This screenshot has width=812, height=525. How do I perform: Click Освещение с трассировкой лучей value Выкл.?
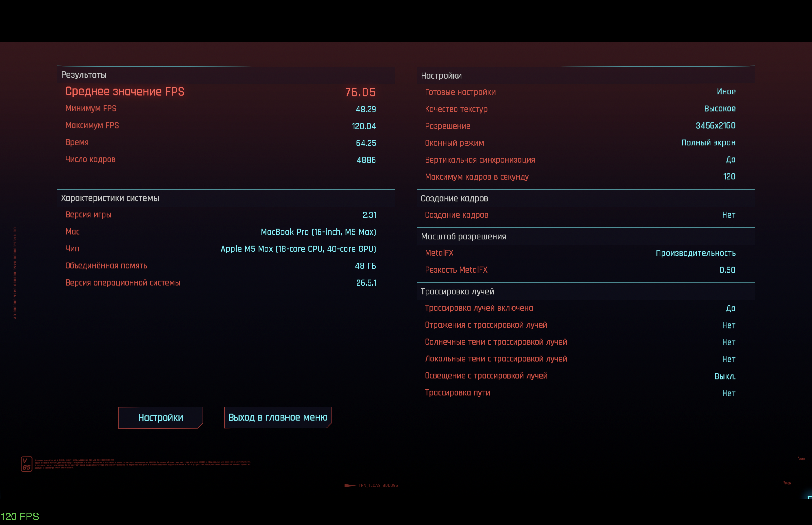point(725,376)
